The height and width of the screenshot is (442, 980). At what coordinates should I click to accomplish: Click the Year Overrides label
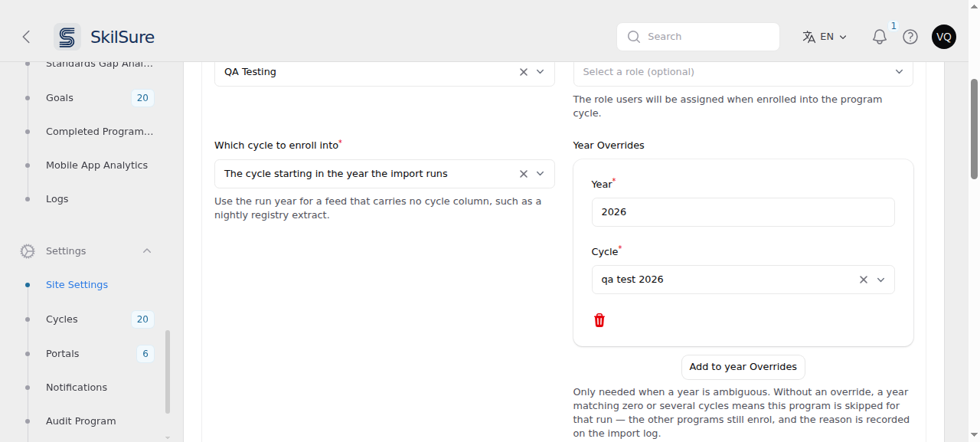(x=609, y=146)
